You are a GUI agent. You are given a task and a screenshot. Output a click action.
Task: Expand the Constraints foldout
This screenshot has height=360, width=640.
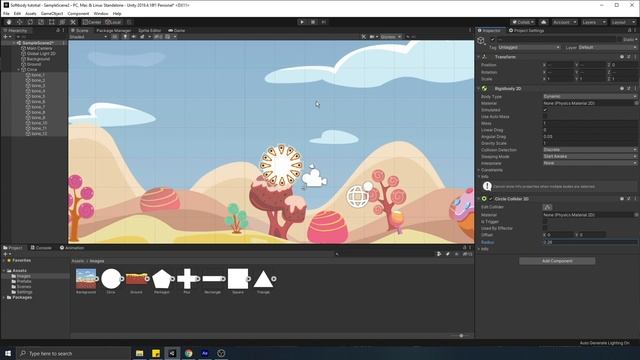point(479,170)
